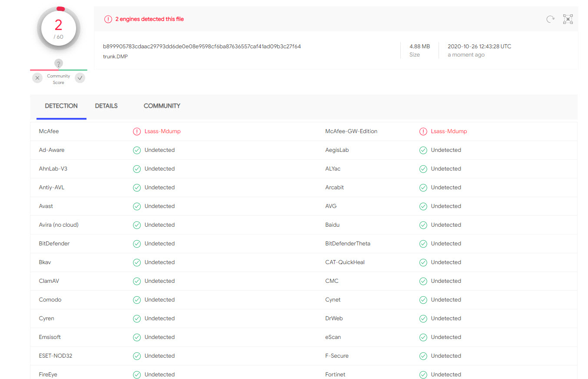Image resolution: width=588 pixels, height=379 pixels.
Task: Click the FireEye engine name
Action: click(48, 375)
